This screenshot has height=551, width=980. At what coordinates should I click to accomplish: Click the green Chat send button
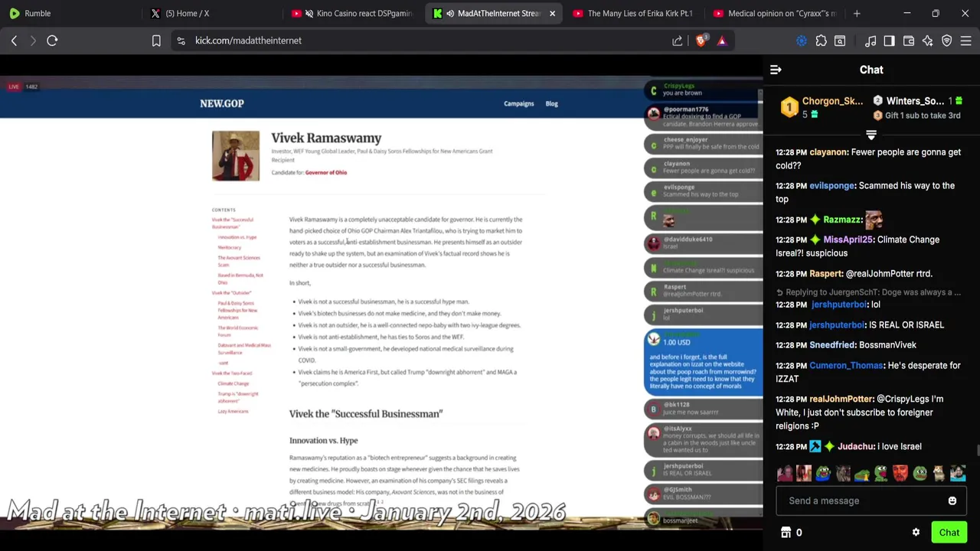point(949,533)
